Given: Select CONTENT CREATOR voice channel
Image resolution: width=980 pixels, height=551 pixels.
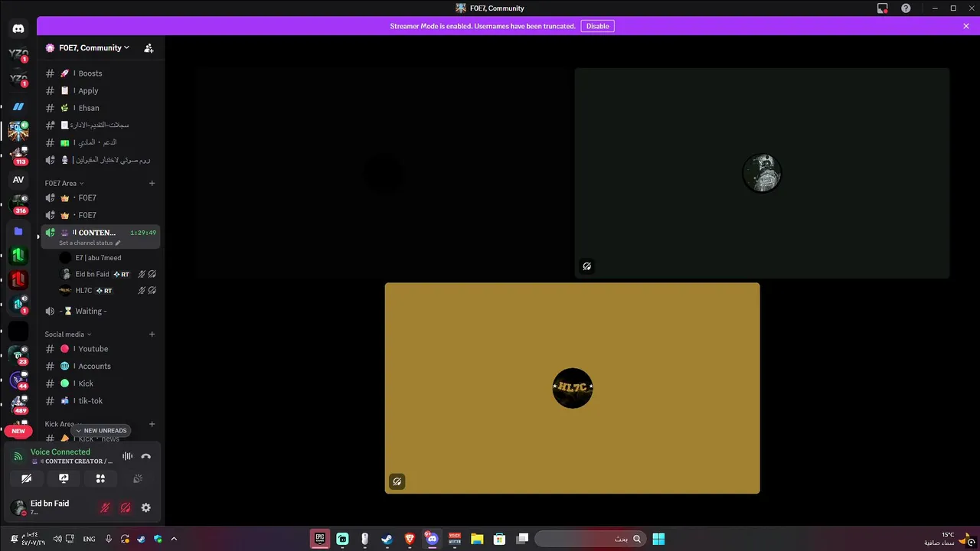Looking at the screenshot, I should pos(100,236).
